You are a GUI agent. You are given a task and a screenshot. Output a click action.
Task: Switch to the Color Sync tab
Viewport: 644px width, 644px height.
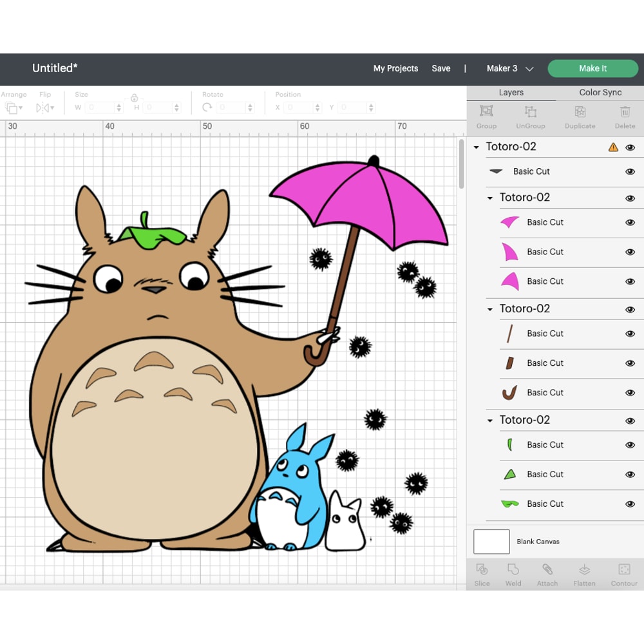(x=600, y=92)
